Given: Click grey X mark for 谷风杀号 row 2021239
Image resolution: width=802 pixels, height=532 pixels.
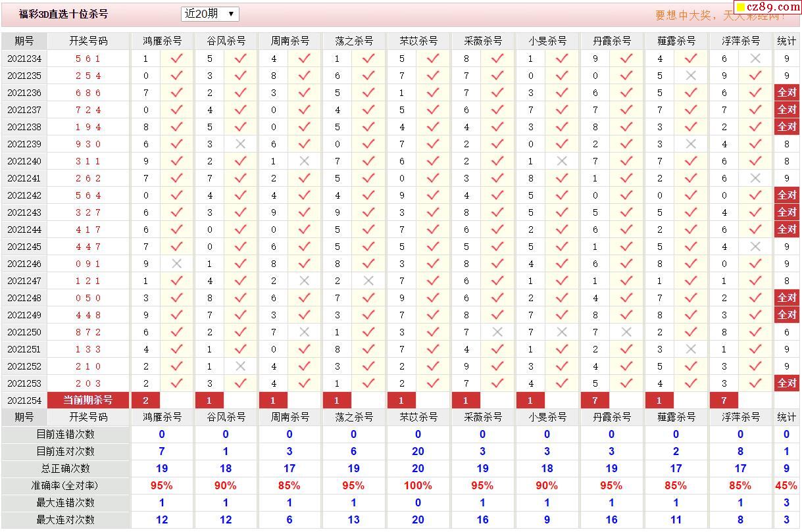Looking at the screenshot, I should tap(240, 144).
